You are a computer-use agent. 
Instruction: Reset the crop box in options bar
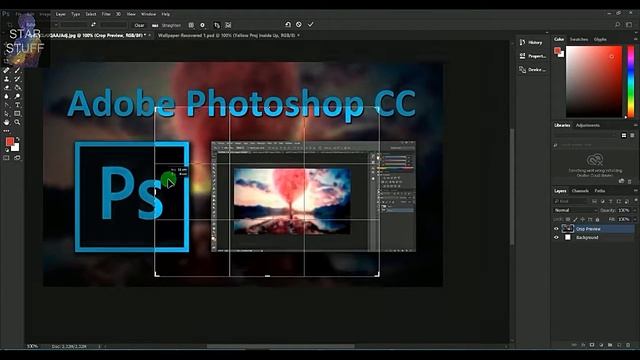pyautogui.click(x=288, y=24)
